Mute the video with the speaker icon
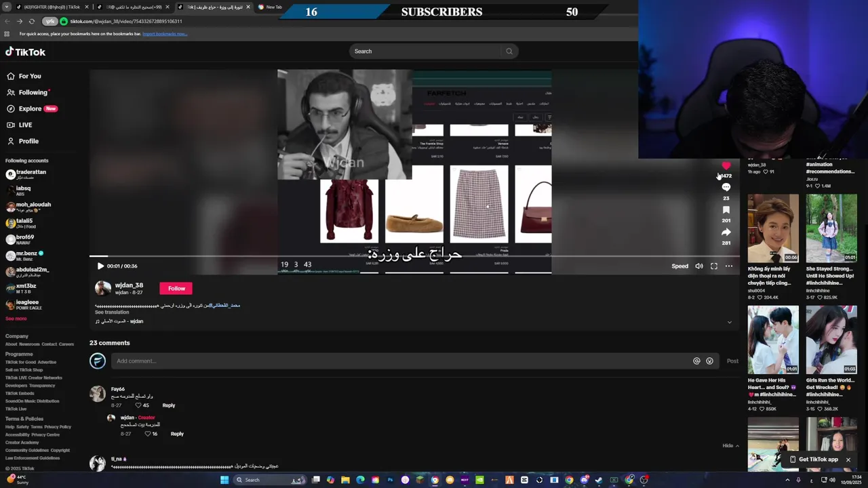This screenshot has height=488, width=868. (699, 266)
